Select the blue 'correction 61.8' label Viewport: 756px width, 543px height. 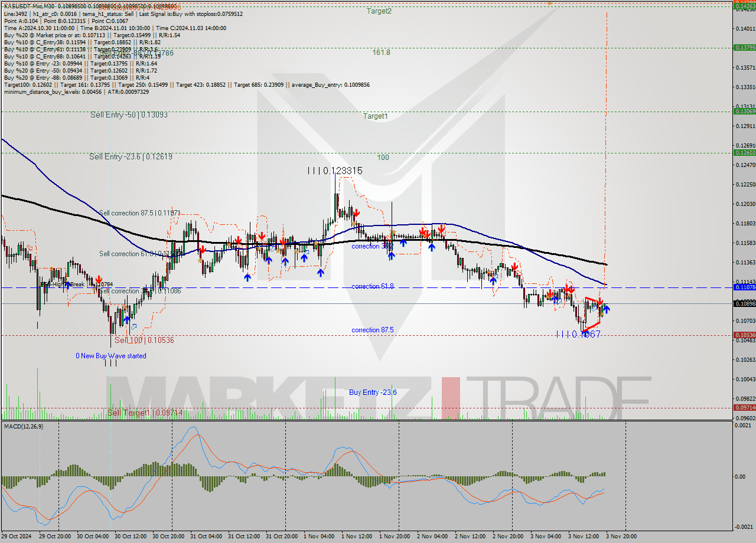(x=373, y=286)
